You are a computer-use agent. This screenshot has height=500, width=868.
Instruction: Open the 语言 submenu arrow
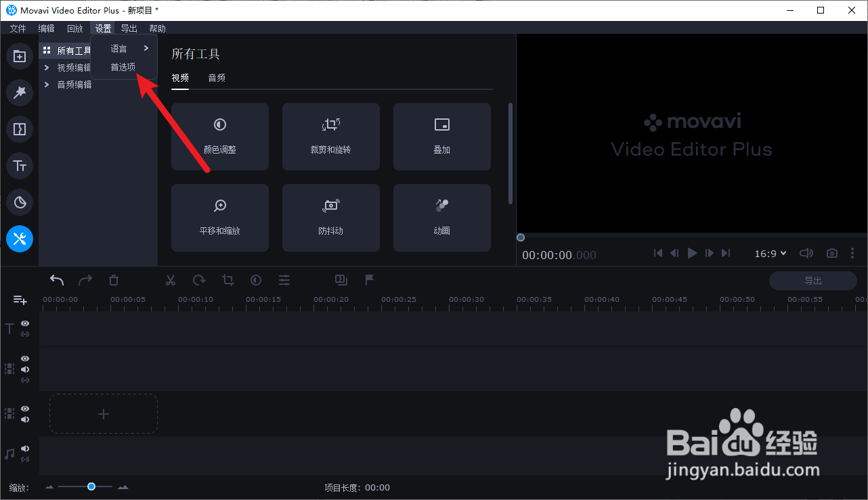pos(146,48)
